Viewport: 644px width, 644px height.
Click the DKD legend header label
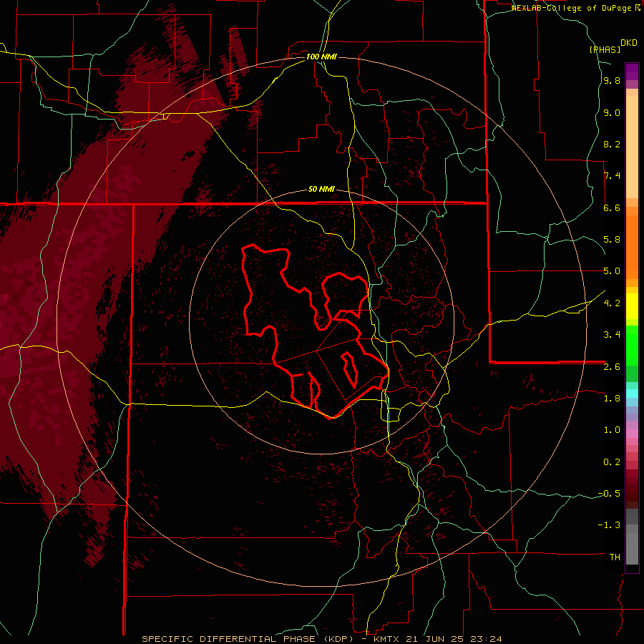coord(629,43)
